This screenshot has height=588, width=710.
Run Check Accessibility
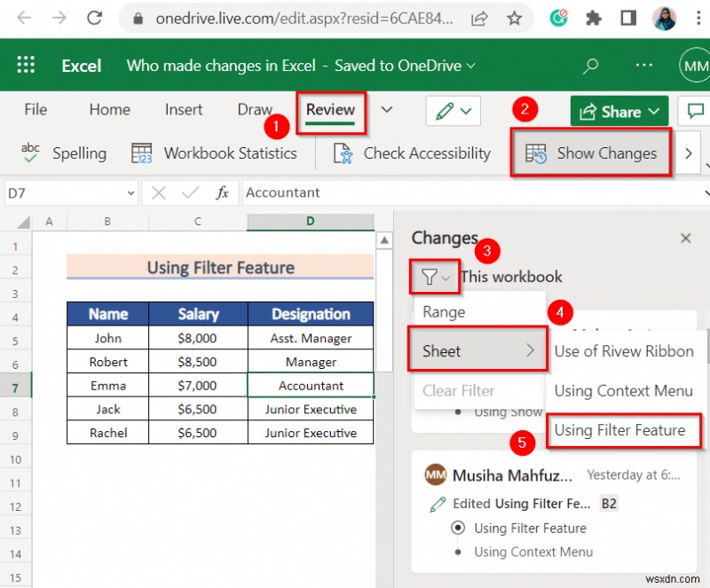(x=409, y=153)
